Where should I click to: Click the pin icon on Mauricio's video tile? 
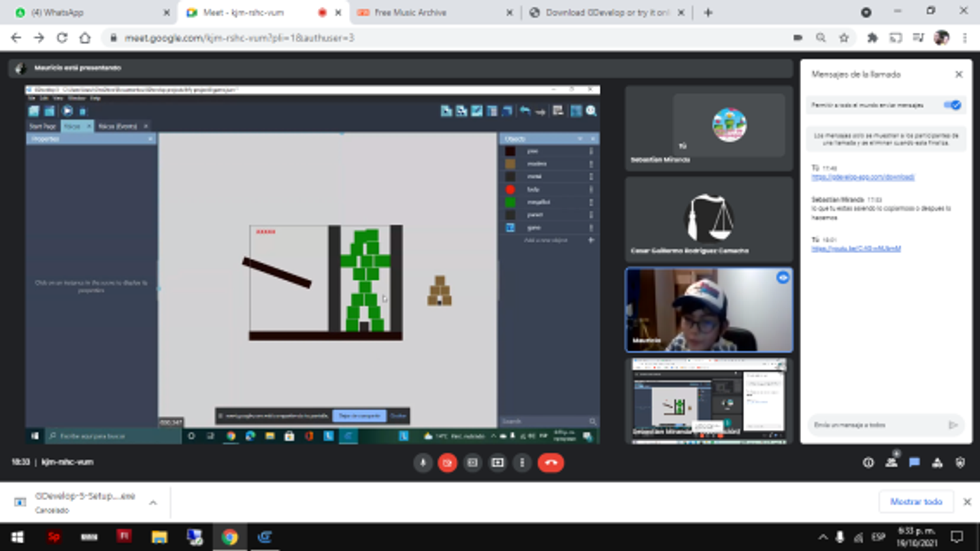[783, 278]
